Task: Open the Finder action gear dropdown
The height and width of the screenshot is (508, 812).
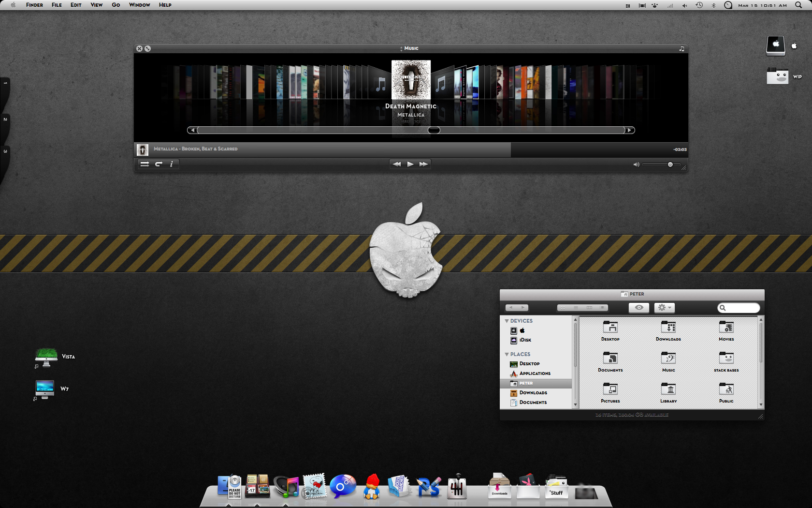Action: 665,308
